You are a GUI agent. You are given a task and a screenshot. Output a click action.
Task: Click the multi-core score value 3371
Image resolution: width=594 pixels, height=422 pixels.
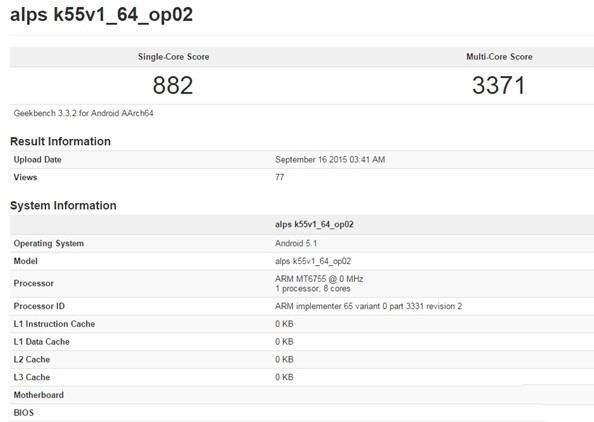tap(499, 85)
